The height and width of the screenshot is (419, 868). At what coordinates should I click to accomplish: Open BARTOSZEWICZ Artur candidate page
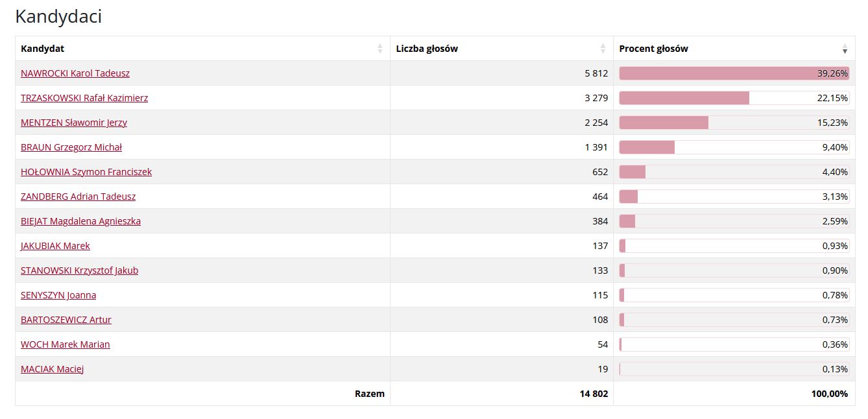(66, 320)
